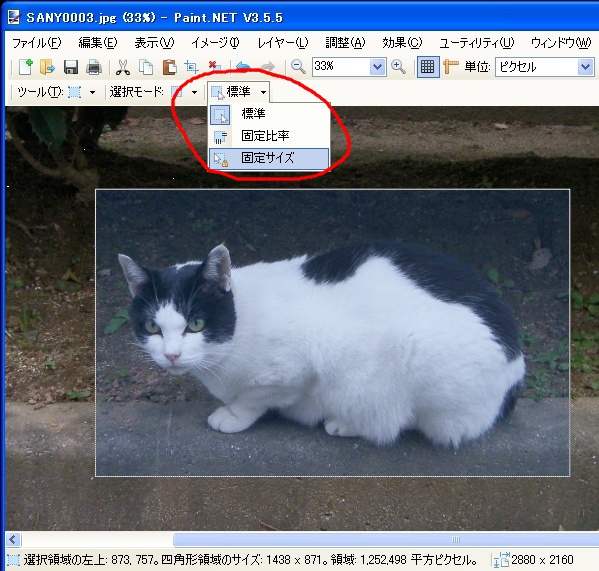Expand the 33% zoom combo box
The height and width of the screenshot is (571, 599).
tap(378, 67)
